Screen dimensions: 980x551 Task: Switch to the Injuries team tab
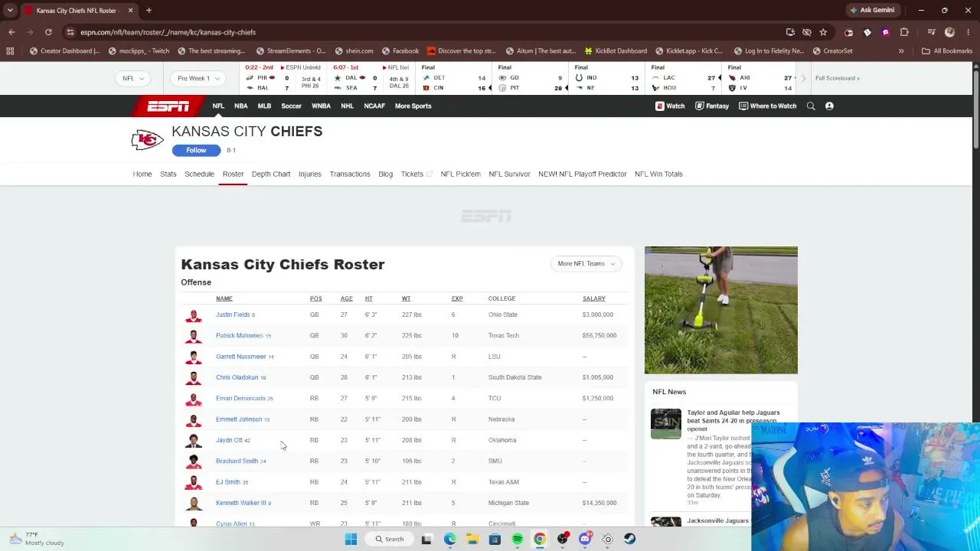[310, 174]
